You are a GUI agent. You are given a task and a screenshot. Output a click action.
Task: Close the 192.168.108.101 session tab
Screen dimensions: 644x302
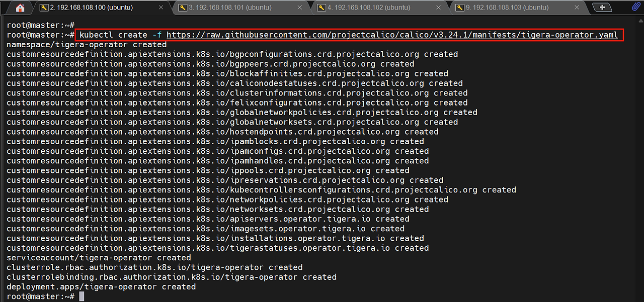pyautogui.click(x=300, y=8)
